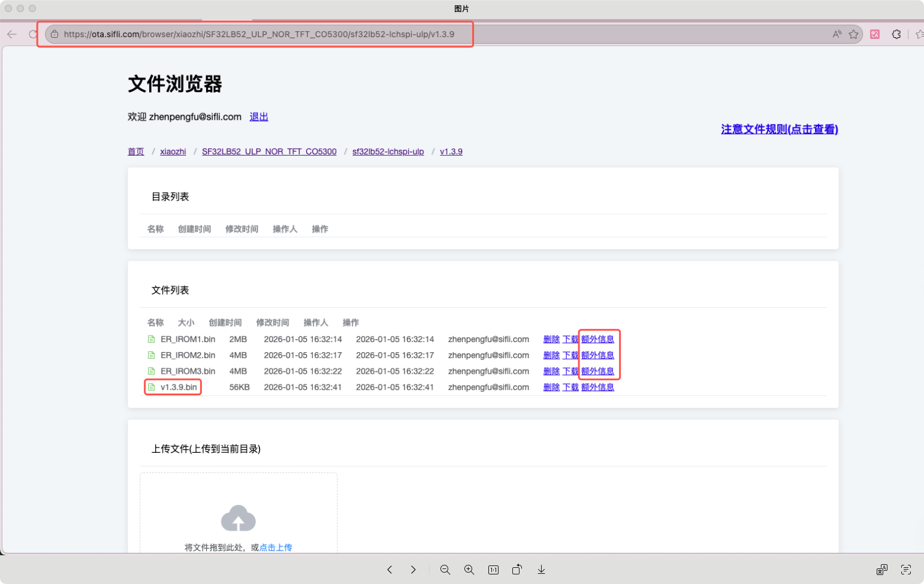Click the browser extensions puzzle icon
This screenshot has width=924, height=584.
point(896,34)
